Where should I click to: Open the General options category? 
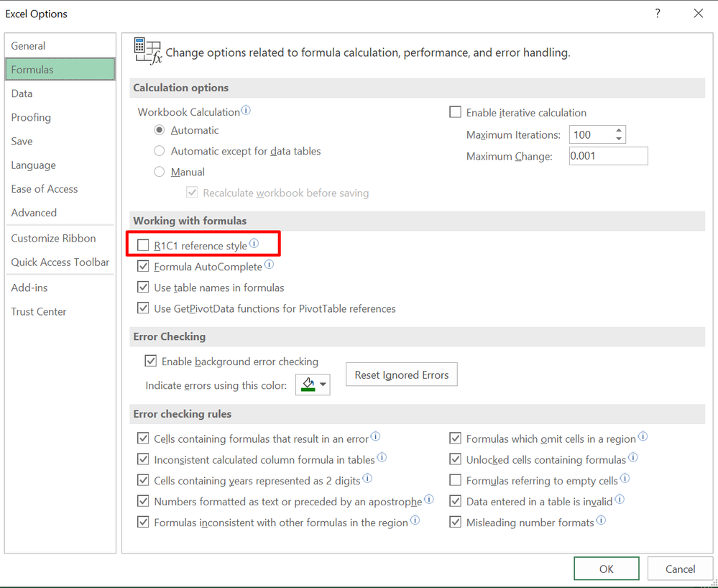pyautogui.click(x=60, y=46)
